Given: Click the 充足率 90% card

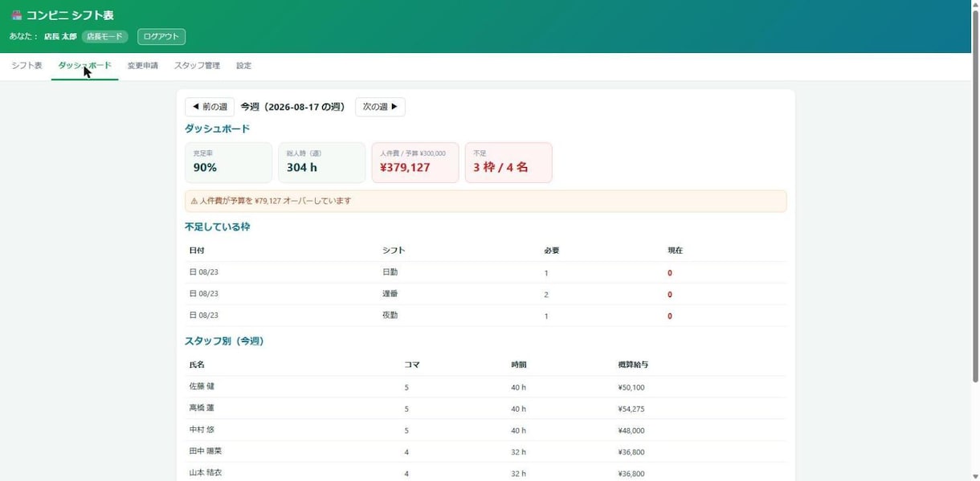Looking at the screenshot, I should [x=228, y=162].
